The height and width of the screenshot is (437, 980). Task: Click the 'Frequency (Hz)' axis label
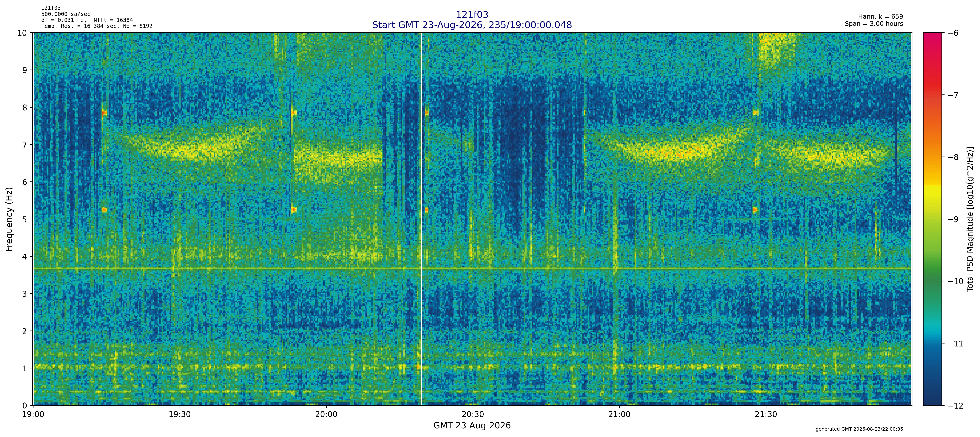tap(9, 219)
